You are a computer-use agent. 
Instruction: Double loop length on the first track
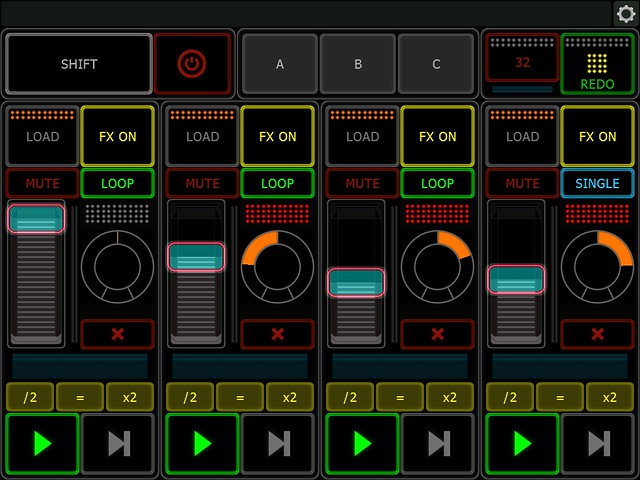click(x=130, y=397)
